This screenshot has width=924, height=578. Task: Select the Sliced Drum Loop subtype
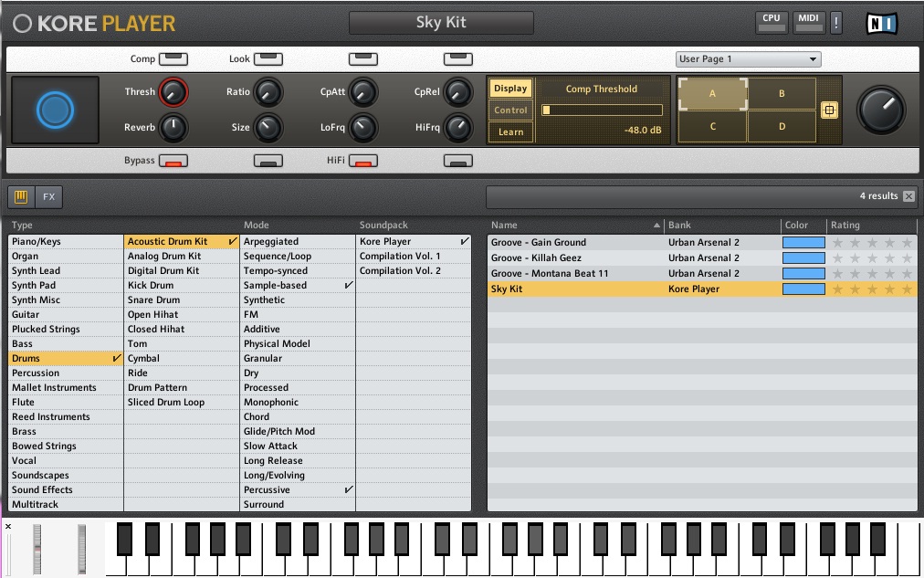coord(182,403)
